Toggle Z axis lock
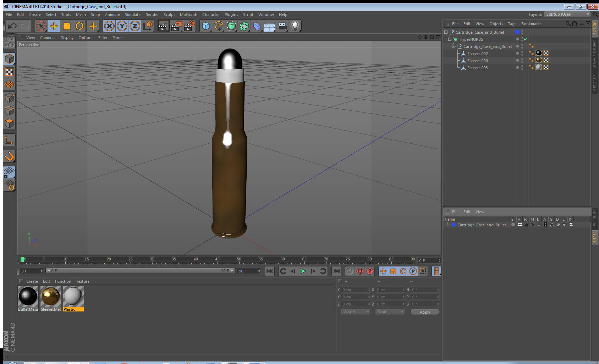599x364 pixels. [x=135, y=26]
